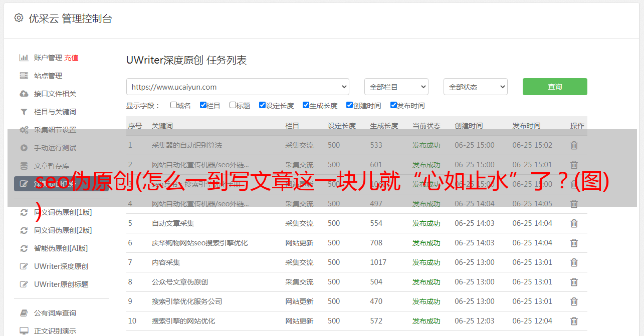Click edit icon next to UWriter原创标题
The width and height of the screenshot is (644, 336).
coord(24,284)
